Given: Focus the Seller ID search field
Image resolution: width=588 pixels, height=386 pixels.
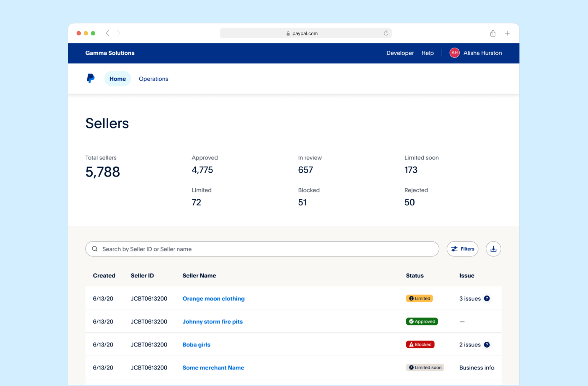Looking at the screenshot, I should [262, 249].
